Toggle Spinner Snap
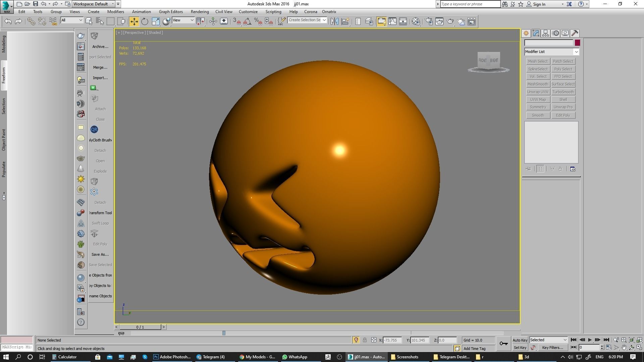This screenshot has height=362, width=644. coord(269,21)
